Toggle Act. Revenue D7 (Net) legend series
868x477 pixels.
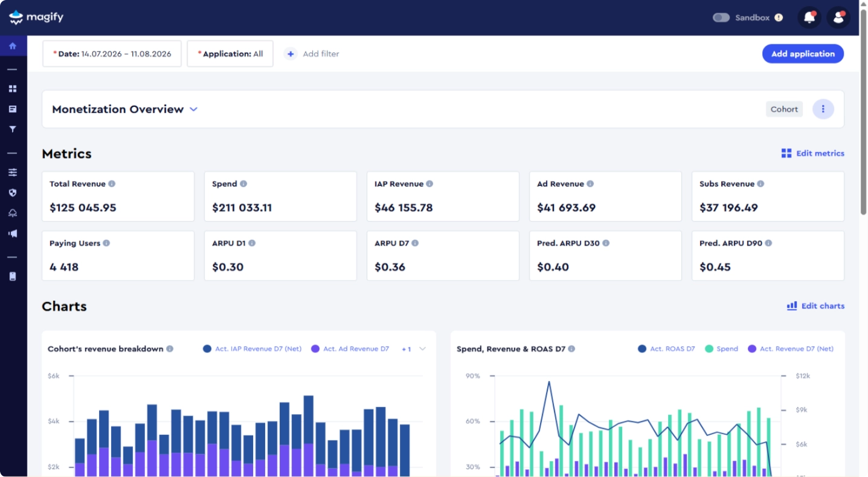coord(791,349)
